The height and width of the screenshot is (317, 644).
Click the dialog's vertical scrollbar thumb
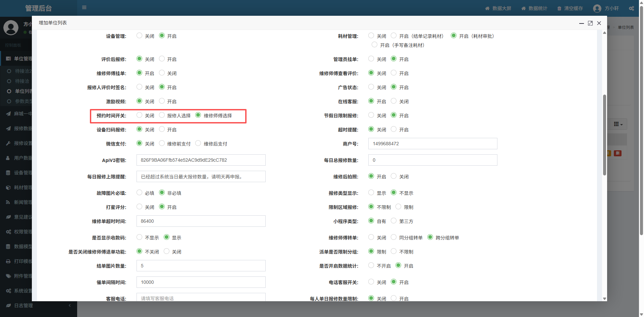pos(604,135)
